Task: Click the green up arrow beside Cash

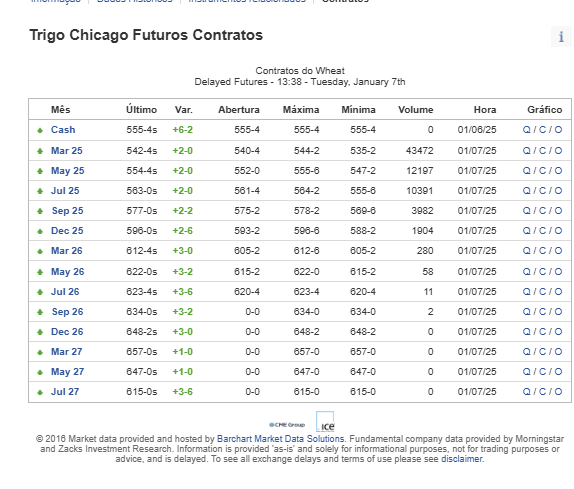Action: [40, 130]
